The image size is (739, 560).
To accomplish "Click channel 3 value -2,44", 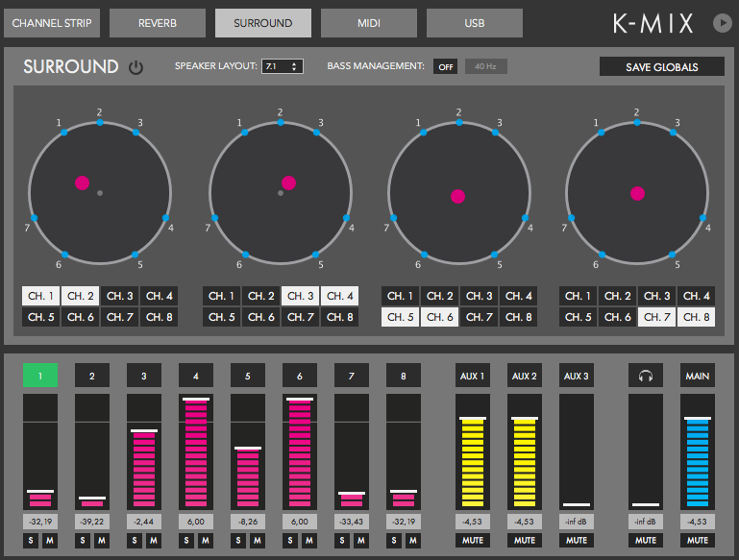I will (144, 522).
